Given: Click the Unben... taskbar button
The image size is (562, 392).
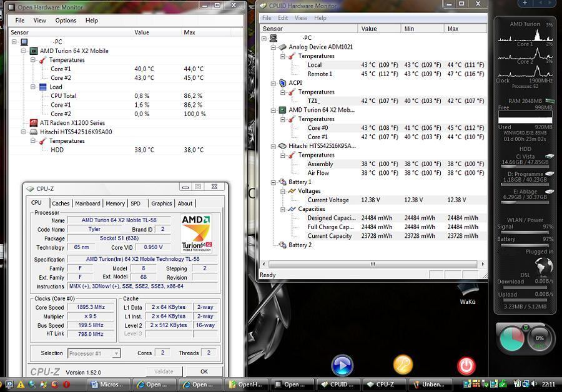Looking at the screenshot, I should tap(430, 385).
